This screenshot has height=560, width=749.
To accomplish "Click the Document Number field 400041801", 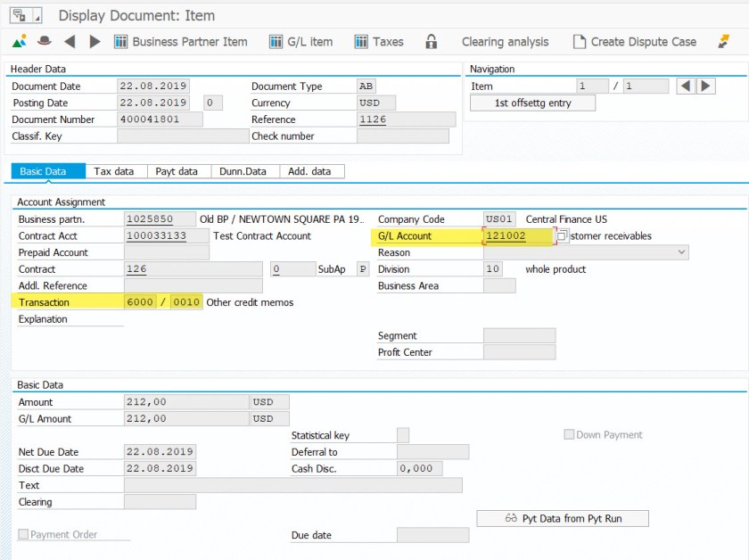I will [x=160, y=119].
